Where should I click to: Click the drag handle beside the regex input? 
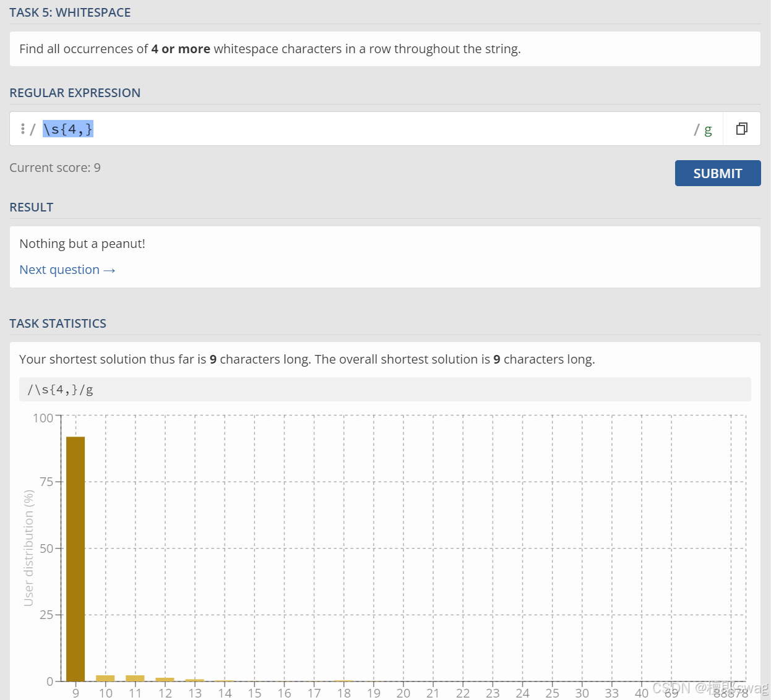point(23,129)
